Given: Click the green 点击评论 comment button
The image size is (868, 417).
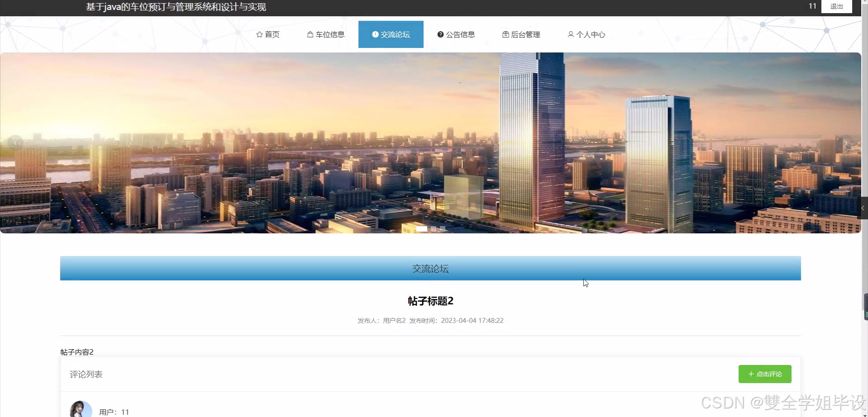Looking at the screenshot, I should (x=764, y=374).
